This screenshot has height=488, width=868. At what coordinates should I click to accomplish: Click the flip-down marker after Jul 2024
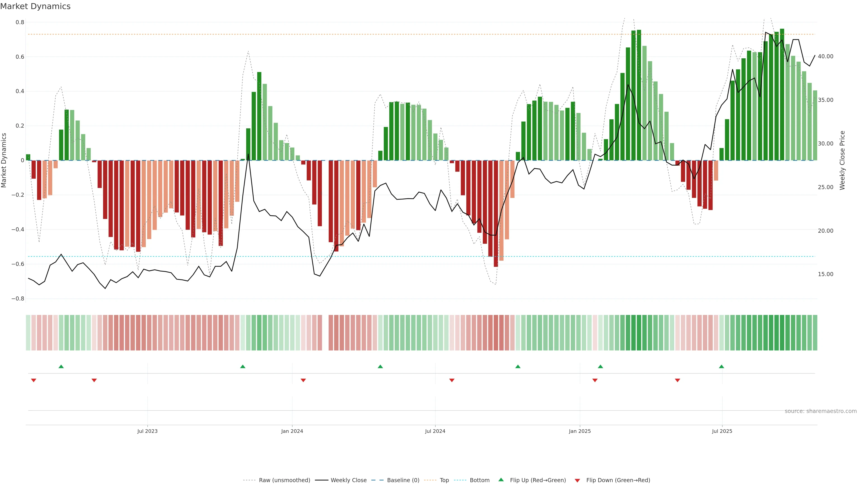(452, 380)
